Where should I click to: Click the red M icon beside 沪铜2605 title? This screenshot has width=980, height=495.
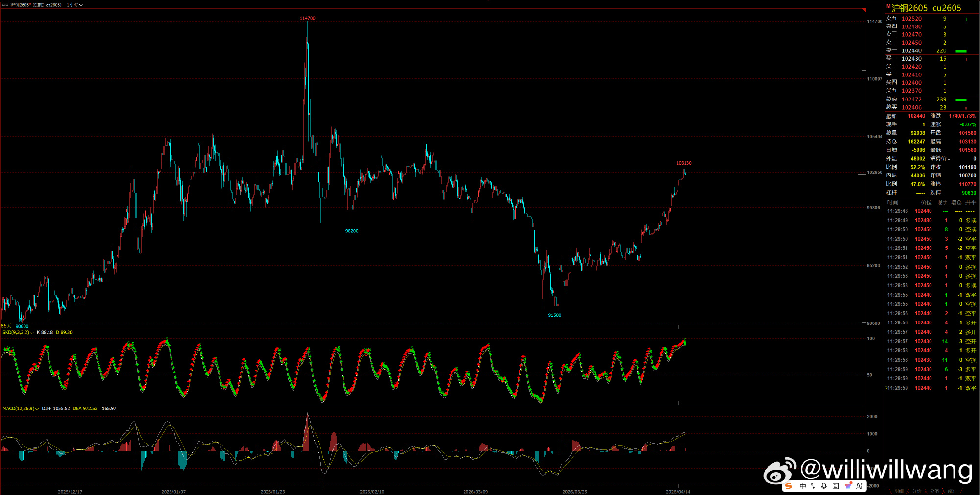[x=888, y=6]
